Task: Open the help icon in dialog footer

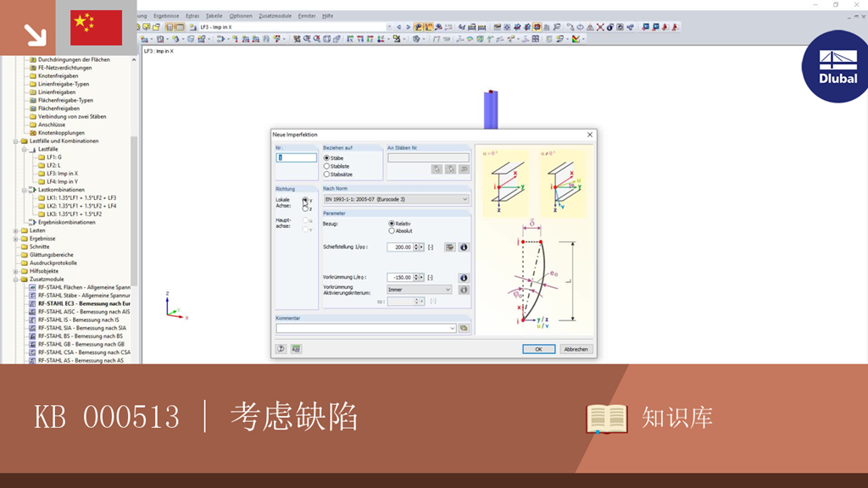Action: (x=281, y=349)
